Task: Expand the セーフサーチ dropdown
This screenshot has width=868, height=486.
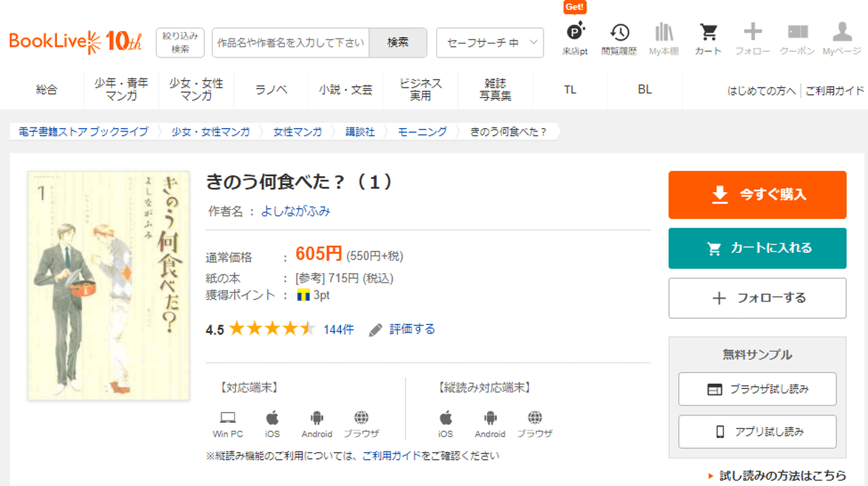Action: [x=490, y=43]
